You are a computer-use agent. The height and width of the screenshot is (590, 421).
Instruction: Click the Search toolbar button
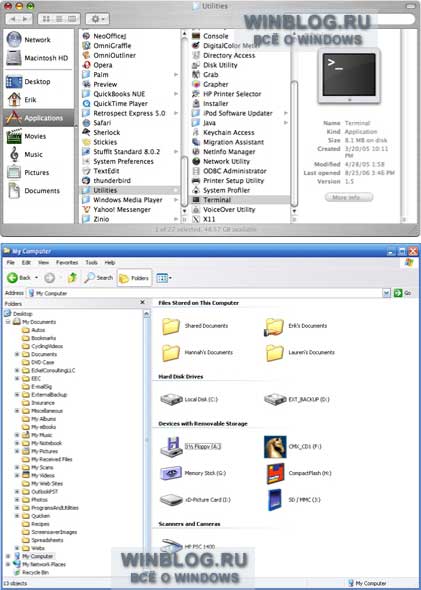coord(99,278)
